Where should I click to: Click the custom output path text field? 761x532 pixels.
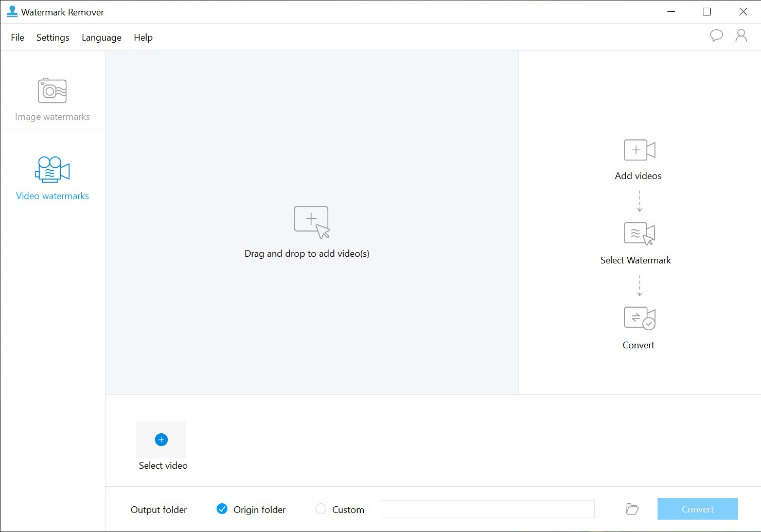coord(487,509)
